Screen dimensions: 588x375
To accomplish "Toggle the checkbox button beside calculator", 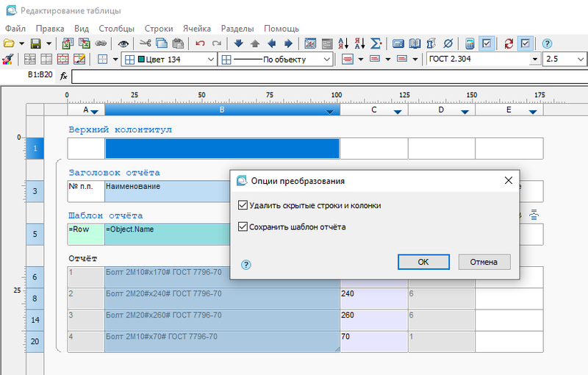I will [487, 43].
